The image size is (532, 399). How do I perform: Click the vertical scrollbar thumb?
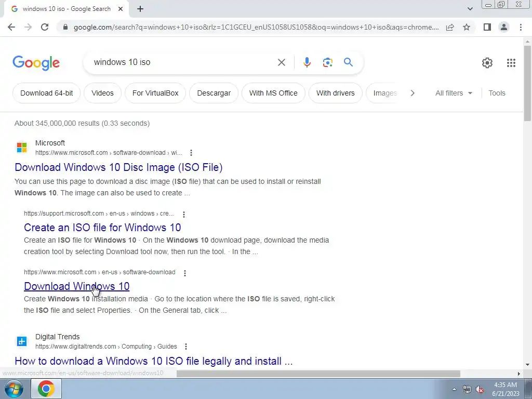pyautogui.click(x=527, y=83)
